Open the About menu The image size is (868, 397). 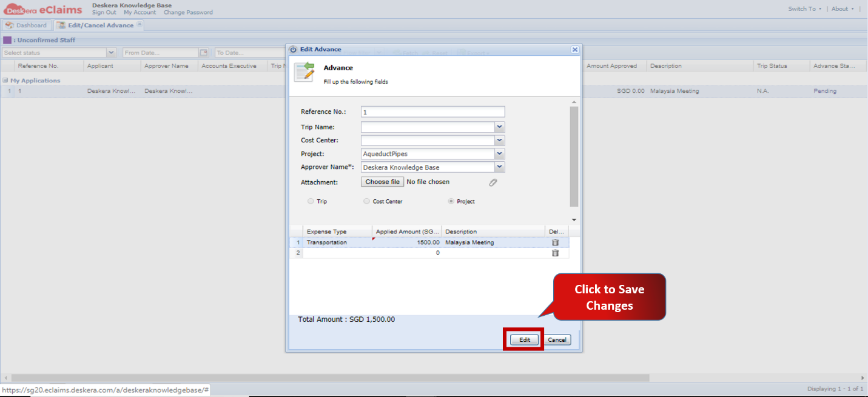[843, 9]
